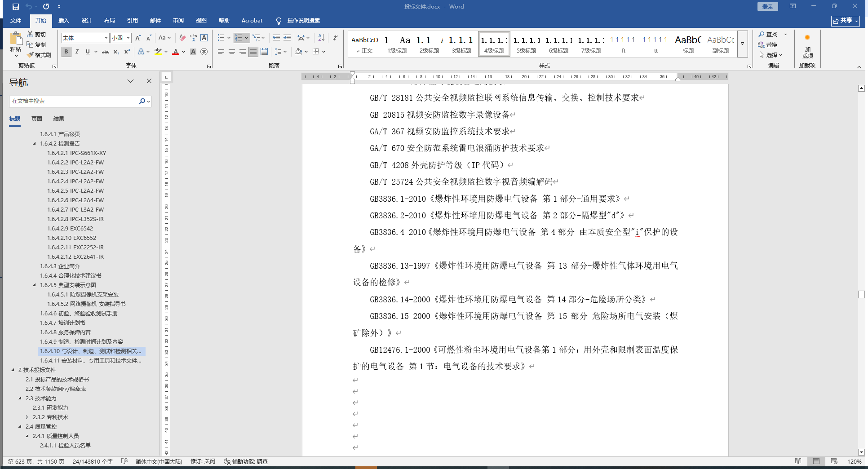This screenshot has height=469, width=868.
Task: Toggle bold formatting
Action: pos(66,52)
